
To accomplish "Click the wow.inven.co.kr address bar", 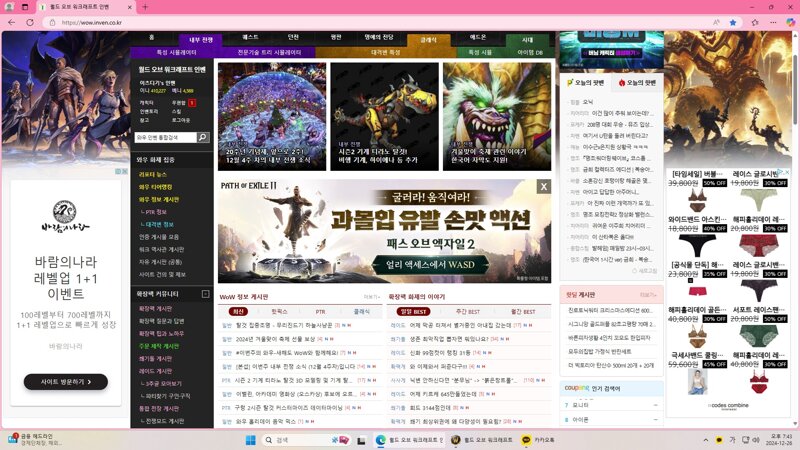I will [x=378, y=22].
